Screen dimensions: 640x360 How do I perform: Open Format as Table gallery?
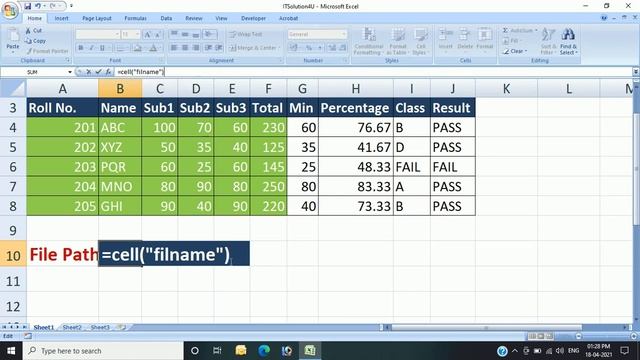(397, 41)
